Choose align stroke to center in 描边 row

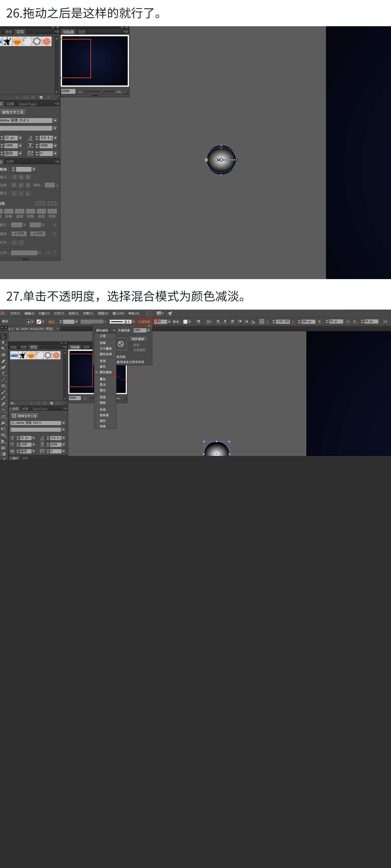(14, 193)
